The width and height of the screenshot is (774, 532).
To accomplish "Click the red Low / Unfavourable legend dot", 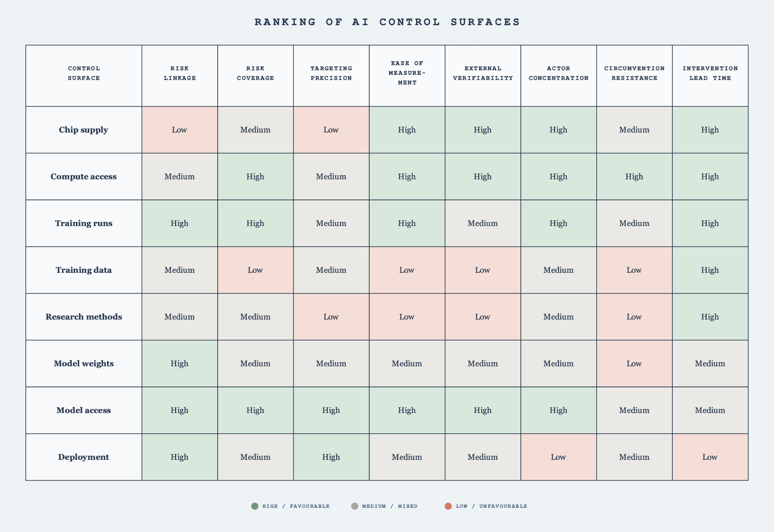I will (448, 506).
